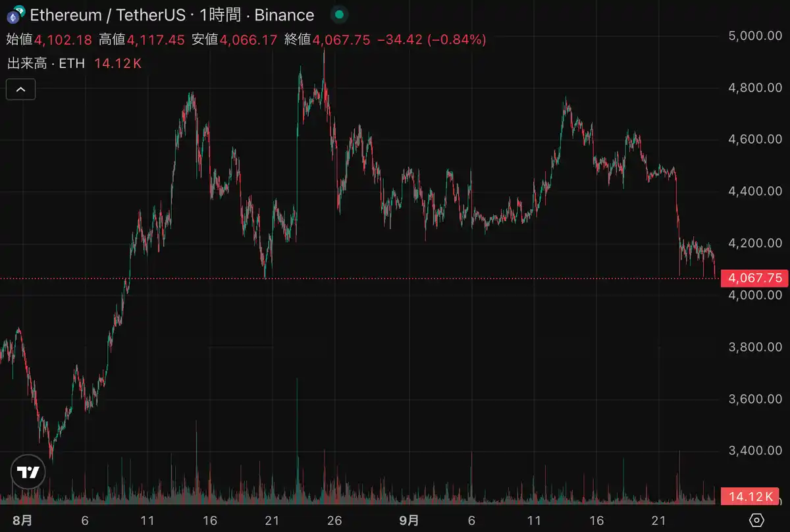This screenshot has width=790, height=532.
Task: Click the 3,400.00 price axis label
Action: pos(754,451)
